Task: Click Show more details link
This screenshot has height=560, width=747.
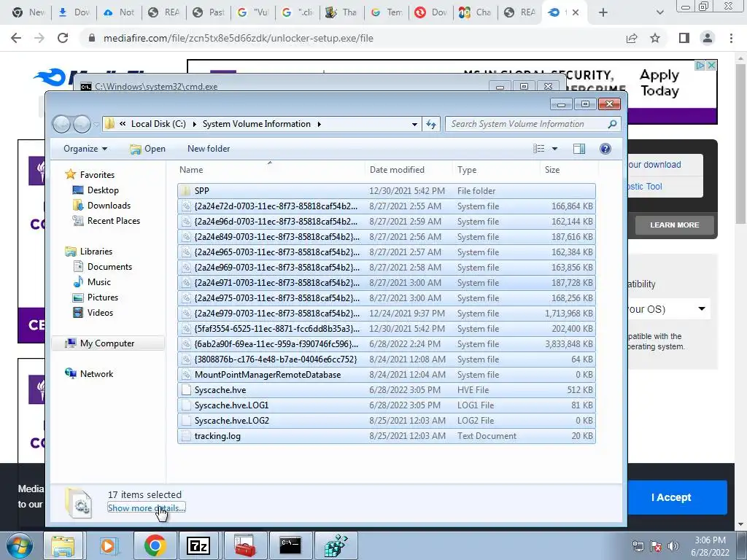Action: click(x=146, y=508)
